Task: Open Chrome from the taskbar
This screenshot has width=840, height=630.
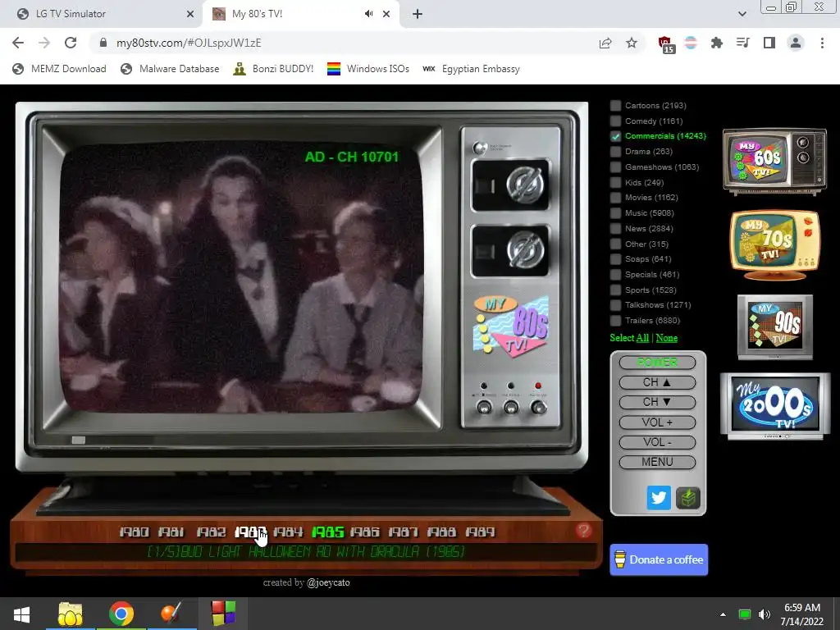Action: pyautogui.click(x=121, y=614)
